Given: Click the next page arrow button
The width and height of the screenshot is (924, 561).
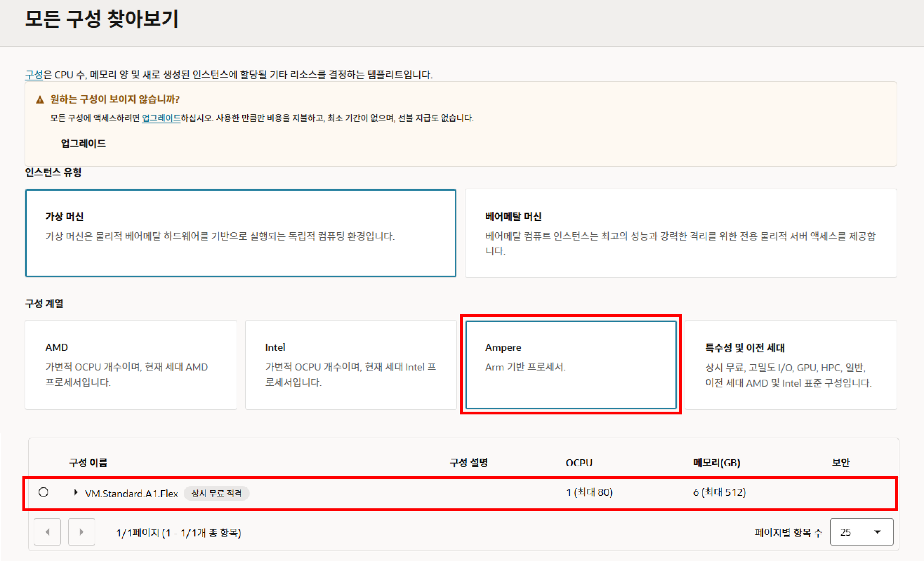Looking at the screenshot, I should pos(81,532).
